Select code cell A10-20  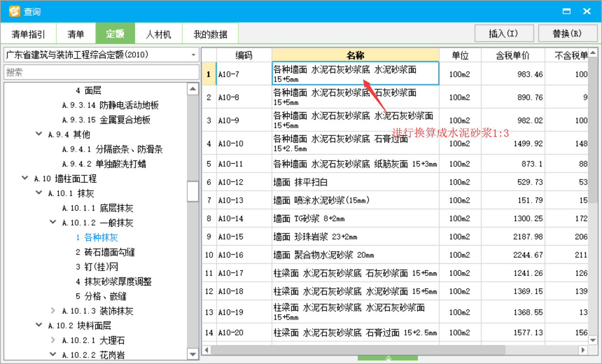(x=244, y=333)
